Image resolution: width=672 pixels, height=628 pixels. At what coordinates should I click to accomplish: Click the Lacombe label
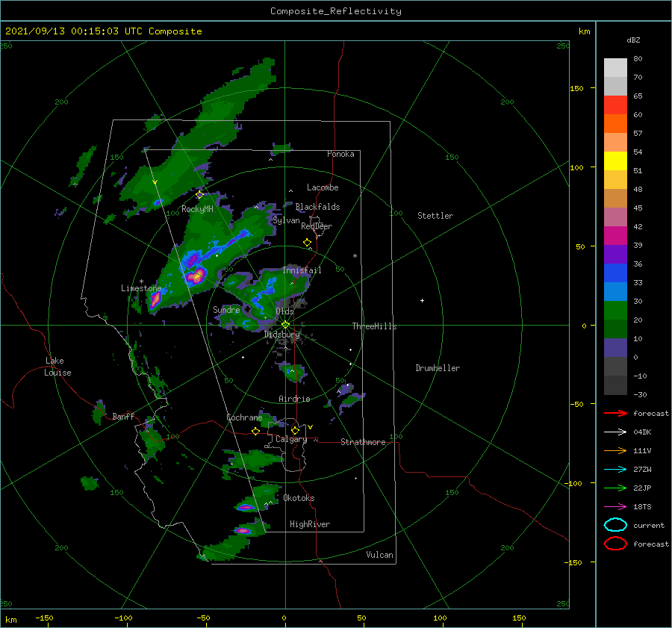coord(323,187)
